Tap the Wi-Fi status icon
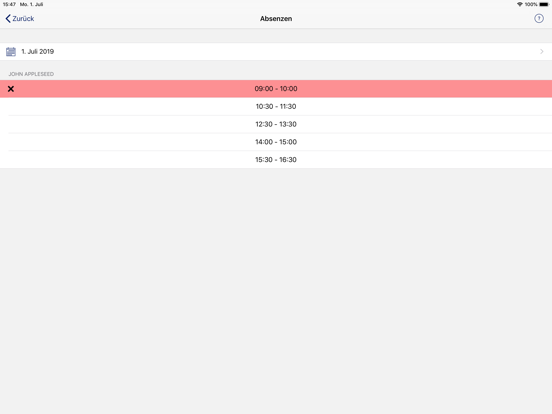Image resolution: width=552 pixels, height=414 pixels. [x=520, y=4]
